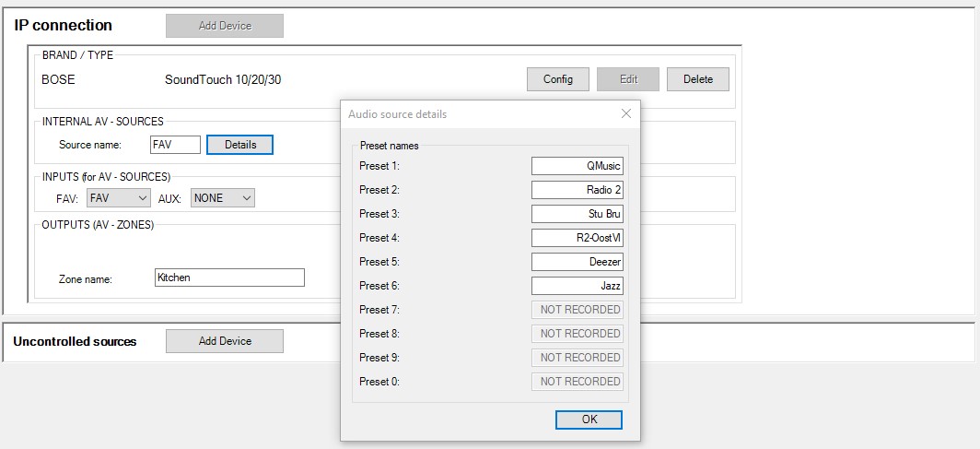Click the Source name FAV field
The width and height of the screenshot is (980, 449).
point(174,145)
